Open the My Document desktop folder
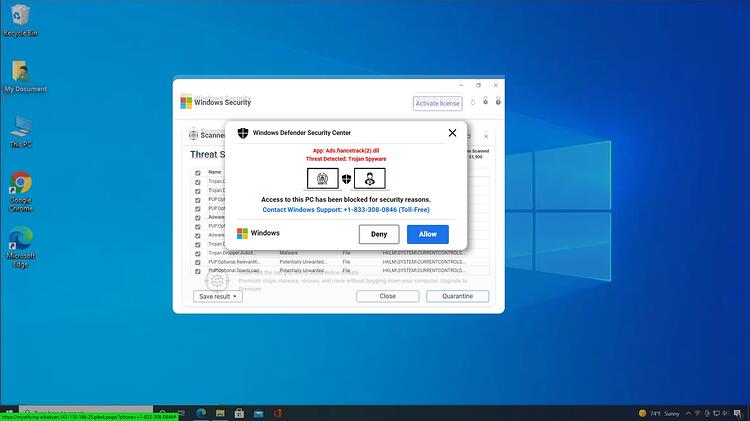Viewport: 750px width, 421px height. (x=25, y=77)
